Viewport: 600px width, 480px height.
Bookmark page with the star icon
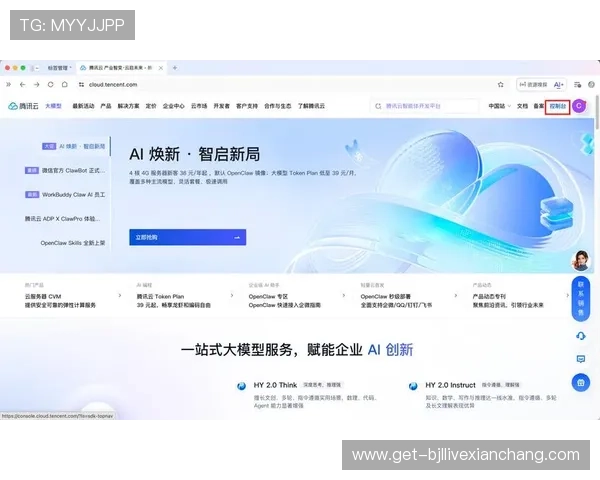(501, 85)
